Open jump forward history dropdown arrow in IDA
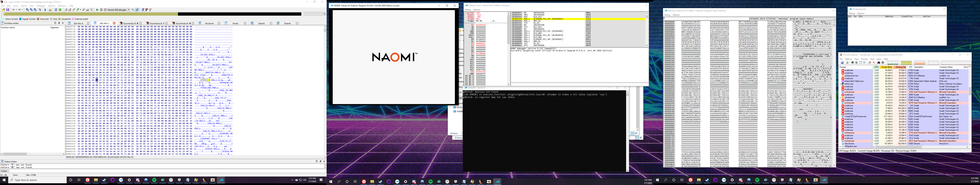980x185 pixels. pos(22,10)
